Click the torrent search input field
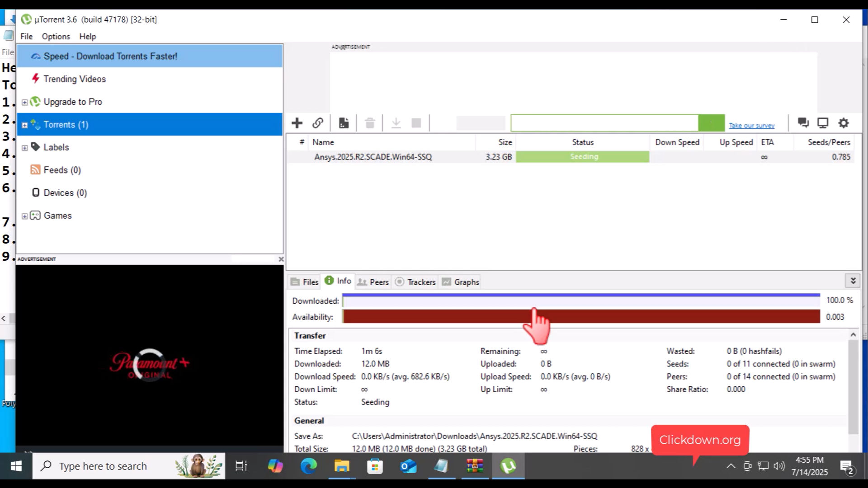The image size is (868, 488). point(604,123)
